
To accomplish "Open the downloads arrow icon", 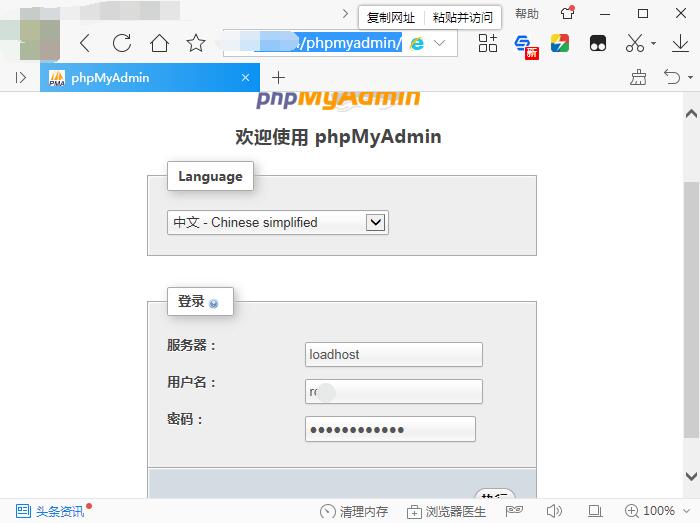I will pos(680,43).
